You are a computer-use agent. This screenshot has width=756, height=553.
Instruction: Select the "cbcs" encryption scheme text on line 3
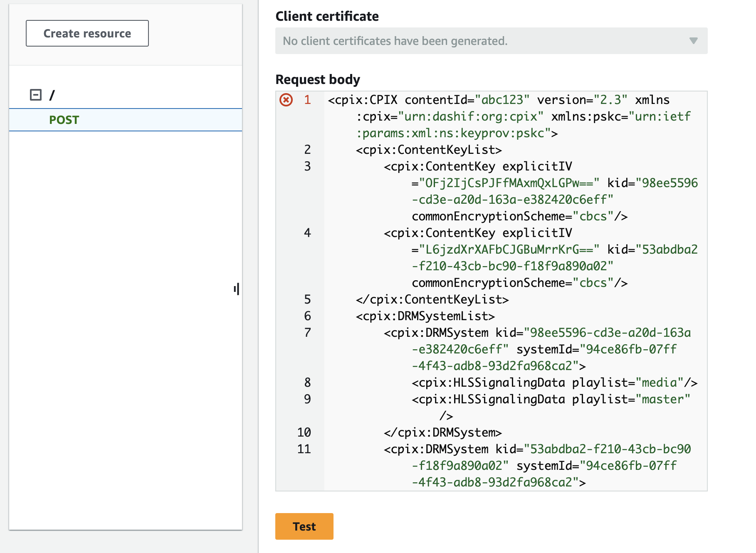pyautogui.click(x=595, y=216)
